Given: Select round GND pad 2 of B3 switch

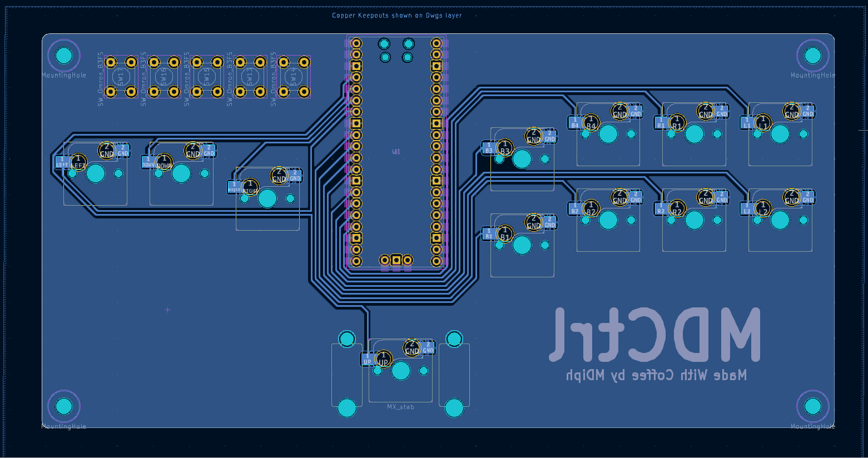Looking at the screenshot, I should tap(533, 136).
